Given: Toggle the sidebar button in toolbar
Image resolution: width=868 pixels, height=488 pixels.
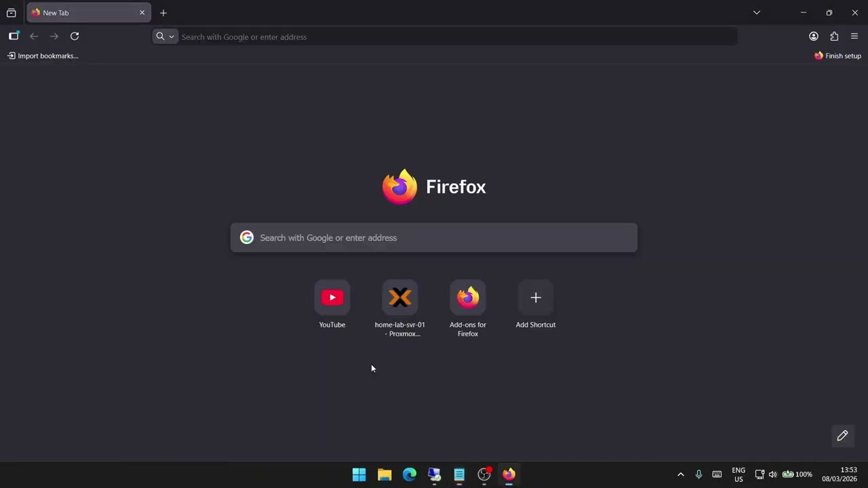Looking at the screenshot, I should 14,37.
